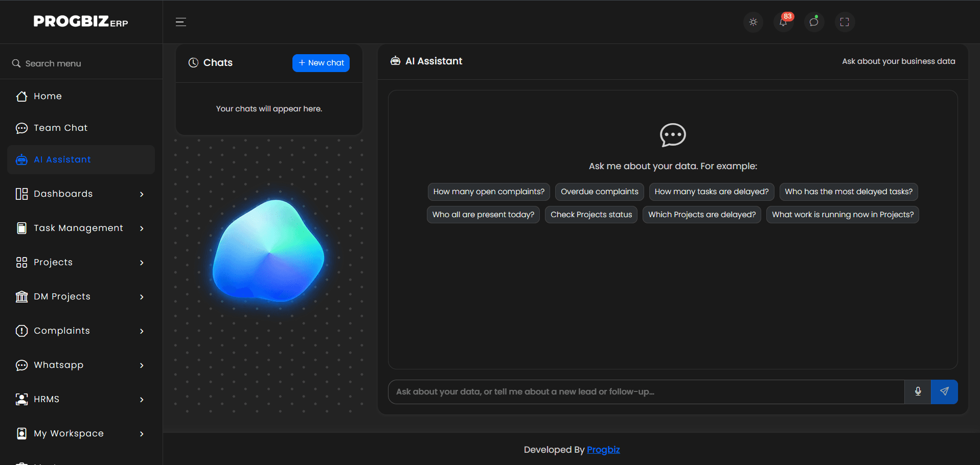980x465 pixels.
Task: Activate voice input microphone icon
Action: tap(918, 392)
